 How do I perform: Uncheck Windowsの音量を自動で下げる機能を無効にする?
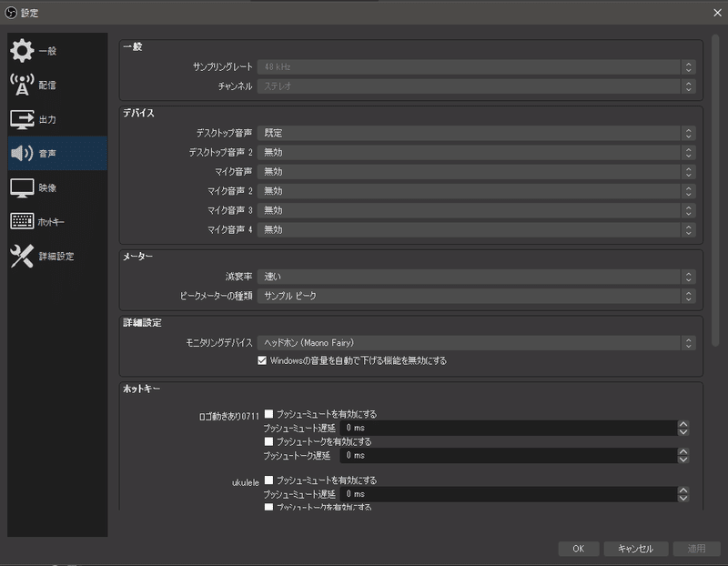[x=262, y=360]
